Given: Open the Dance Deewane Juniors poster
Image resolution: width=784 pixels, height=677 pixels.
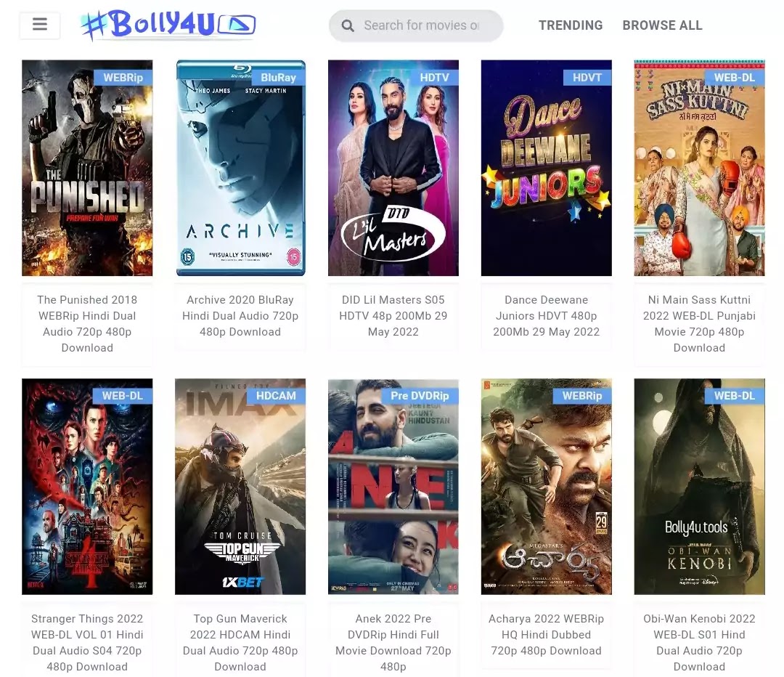Looking at the screenshot, I should [546, 168].
